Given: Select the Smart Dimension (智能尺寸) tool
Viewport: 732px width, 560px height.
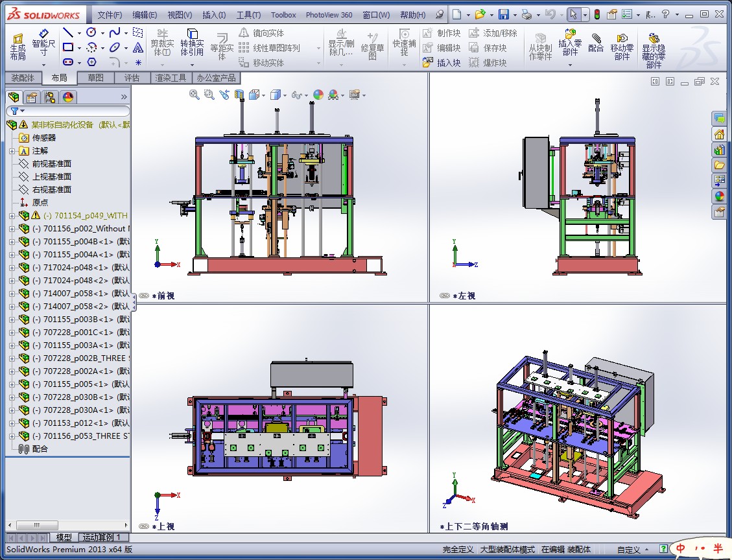Looking at the screenshot, I should [43, 43].
